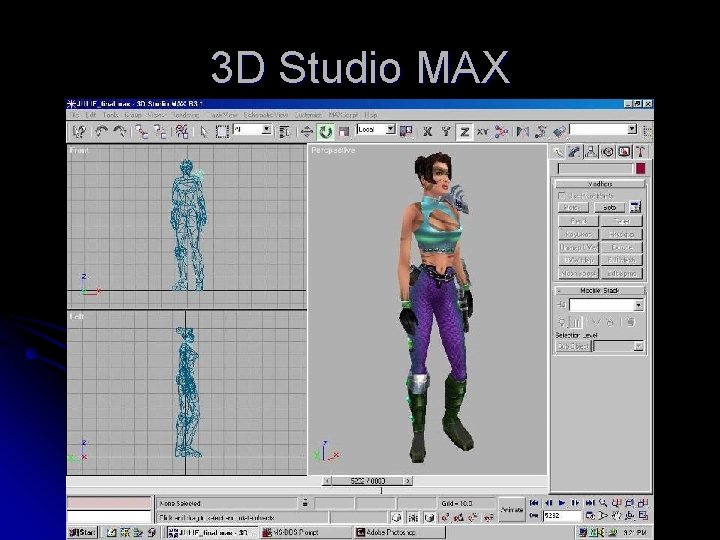
Task: Open the Select by Name list icon
Action: click(x=285, y=132)
